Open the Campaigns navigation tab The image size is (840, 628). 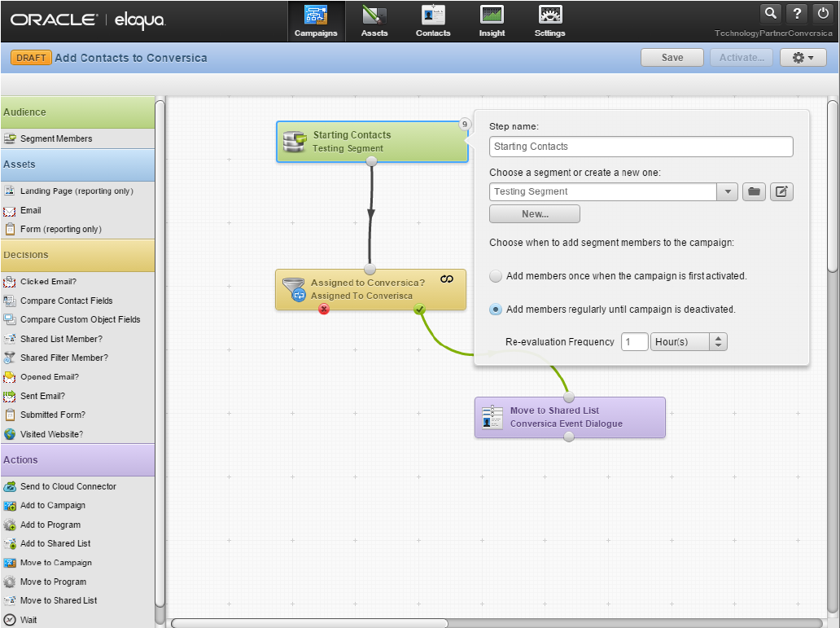(316, 21)
